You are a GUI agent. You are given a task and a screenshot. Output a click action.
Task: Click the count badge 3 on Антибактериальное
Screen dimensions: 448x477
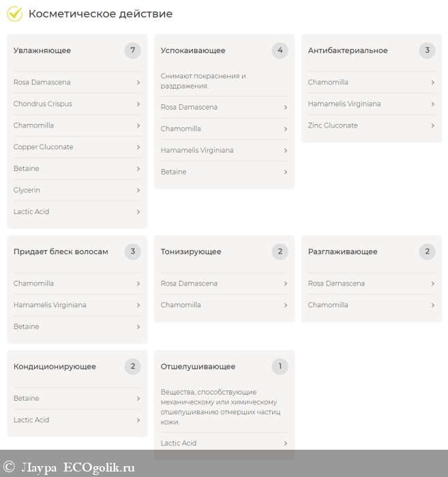point(427,50)
